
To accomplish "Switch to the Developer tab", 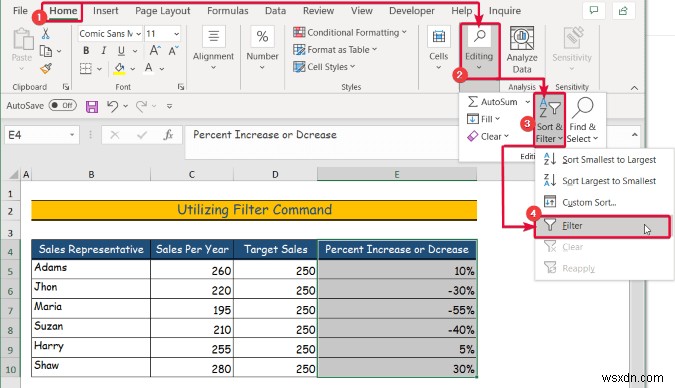I will tap(412, 11).
